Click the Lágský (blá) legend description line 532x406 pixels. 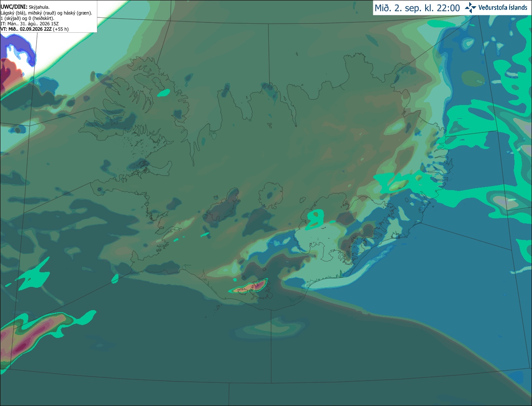coord(47,13)
